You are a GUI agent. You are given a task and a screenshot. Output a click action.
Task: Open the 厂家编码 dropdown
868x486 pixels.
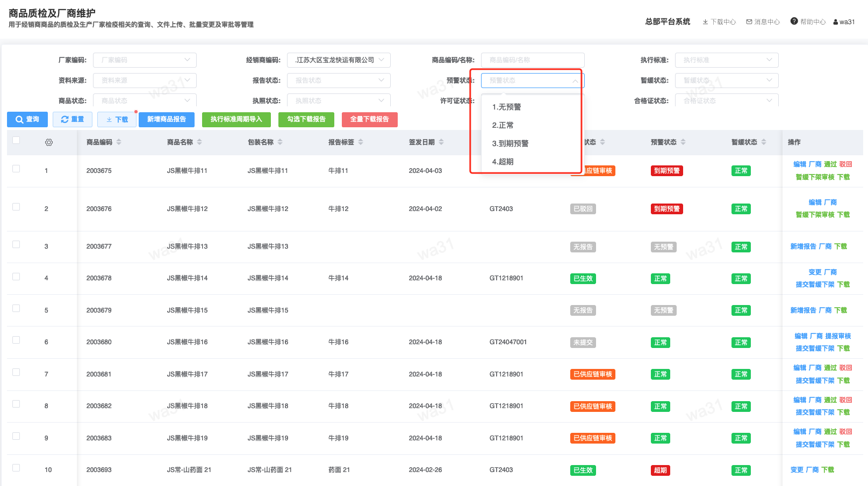tap(145, 60)
